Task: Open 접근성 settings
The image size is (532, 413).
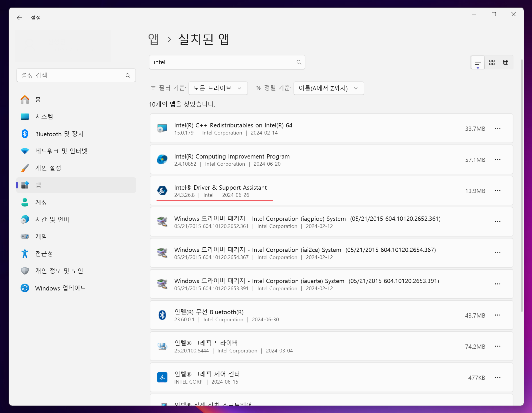Action: coord(76,254)
